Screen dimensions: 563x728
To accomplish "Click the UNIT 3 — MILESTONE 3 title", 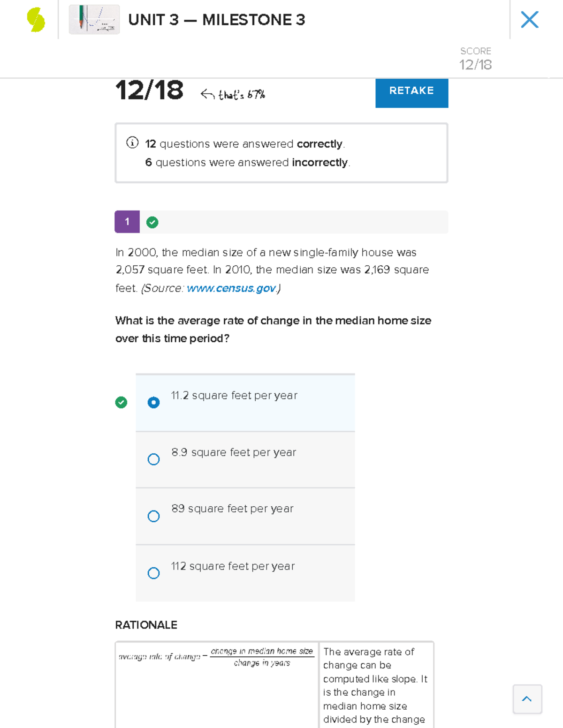I will 216,20.
